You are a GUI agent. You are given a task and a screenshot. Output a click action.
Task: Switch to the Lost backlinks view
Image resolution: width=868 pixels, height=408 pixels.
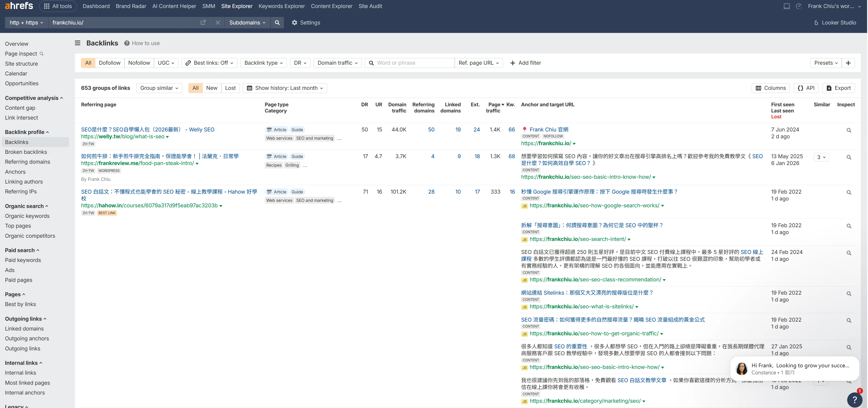[230, 88]
